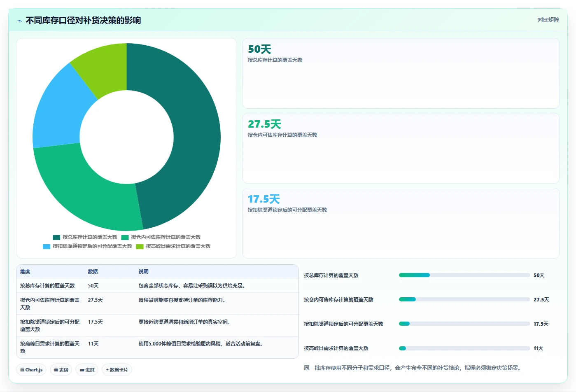This screenshot has height=392, width=576.
Task: Click progress bar for 按总库存计算的覆盖天数
Action: (x=464, y=275)
